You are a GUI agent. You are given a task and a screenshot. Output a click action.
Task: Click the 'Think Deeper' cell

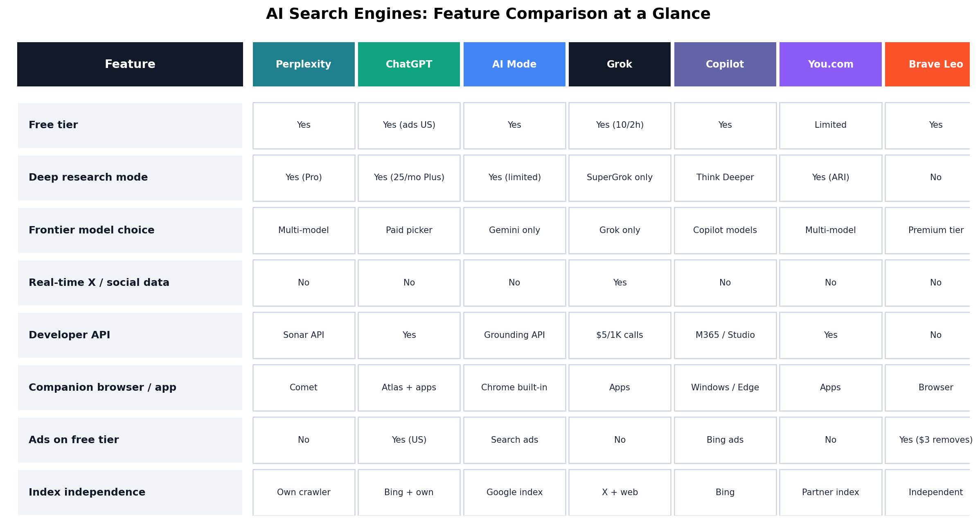(x=725, y=178)
